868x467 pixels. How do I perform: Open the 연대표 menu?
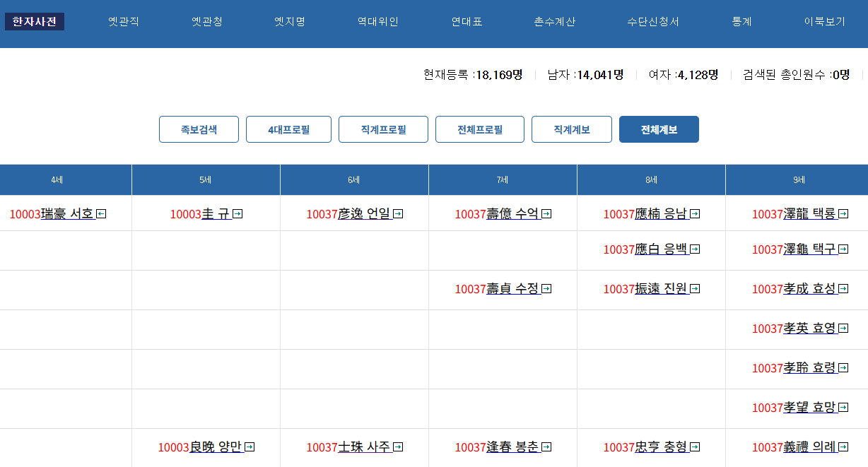click(x=467, y=22)
